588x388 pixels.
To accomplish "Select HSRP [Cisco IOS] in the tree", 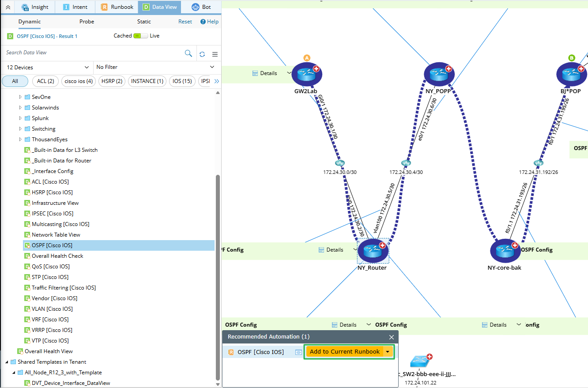I will pos(52,192).
